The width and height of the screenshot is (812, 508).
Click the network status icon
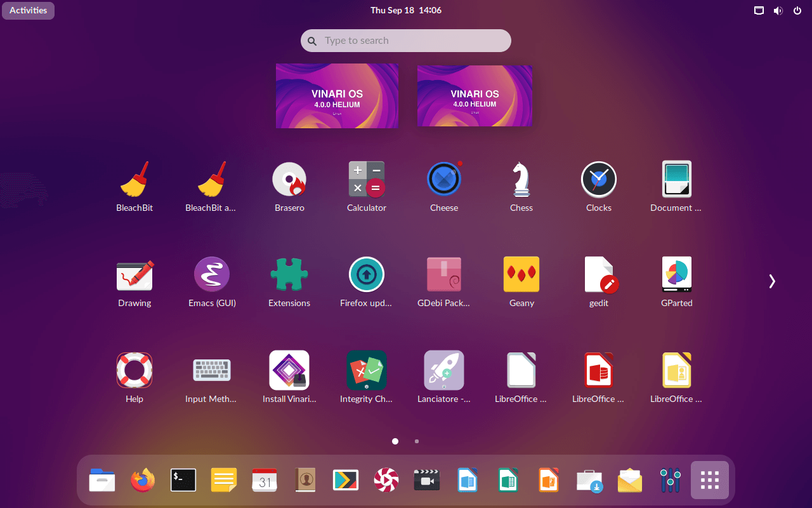pos(759,10)
